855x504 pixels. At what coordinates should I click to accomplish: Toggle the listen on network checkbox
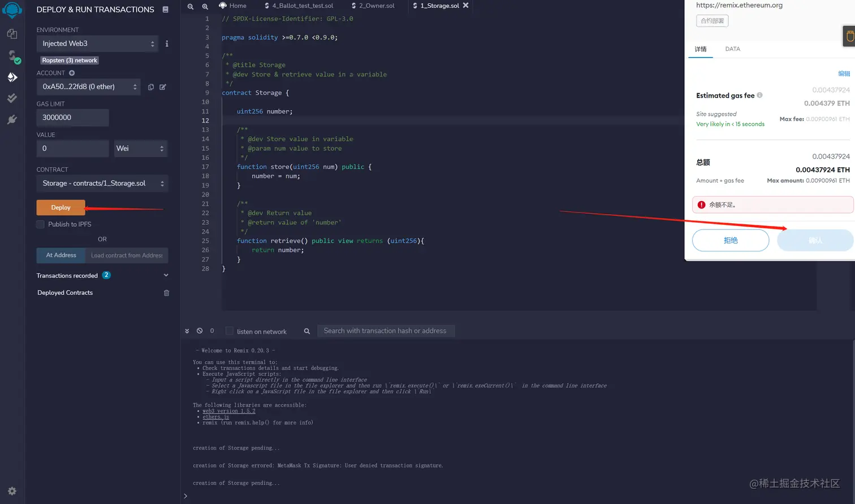click(229, 331)
